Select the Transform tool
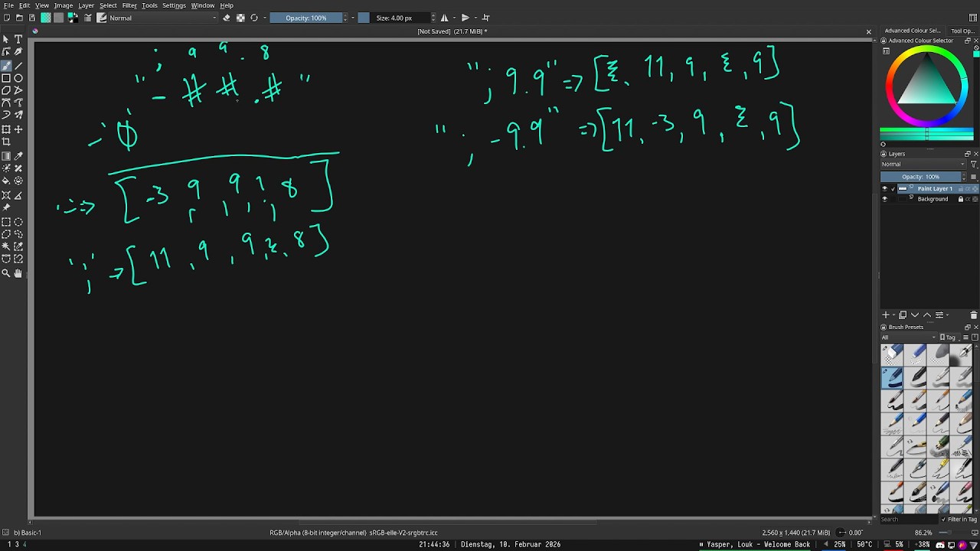The height and width of the screenshot is (551, 980). pos(6,129)
